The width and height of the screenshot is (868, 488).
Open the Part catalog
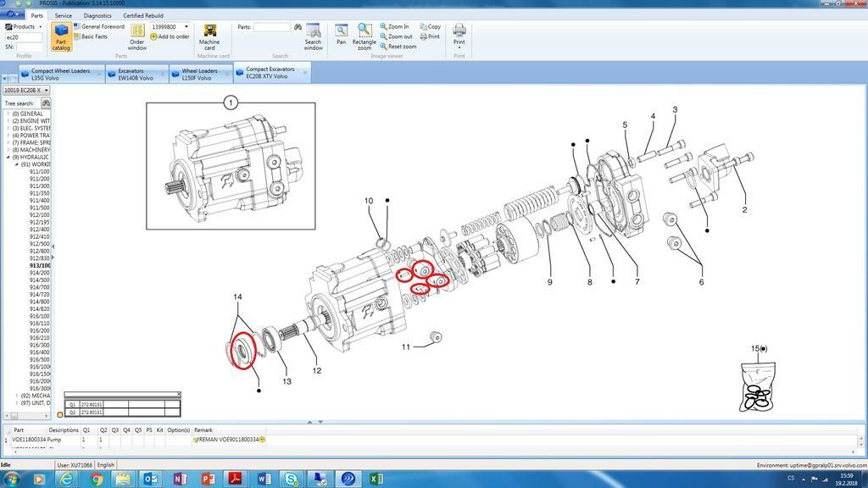(61, 37)
